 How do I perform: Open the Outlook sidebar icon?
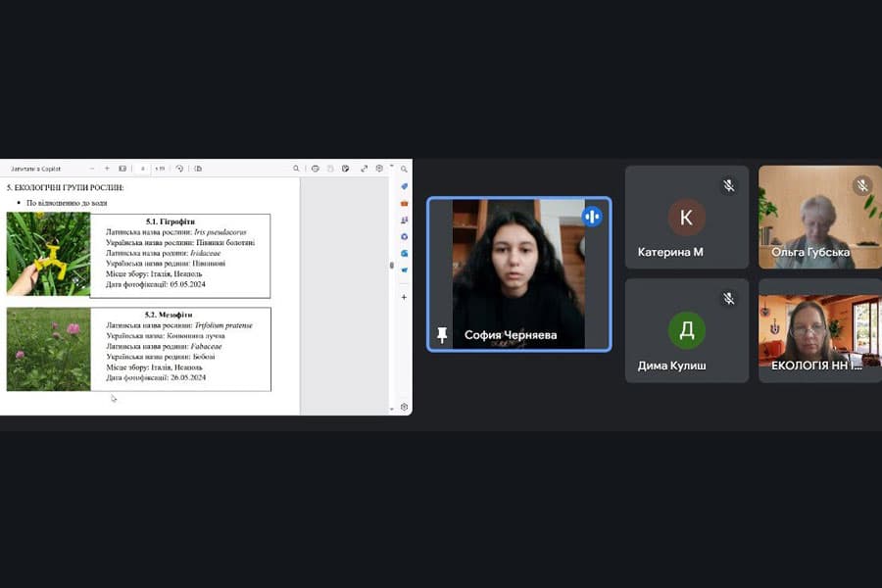404,254
